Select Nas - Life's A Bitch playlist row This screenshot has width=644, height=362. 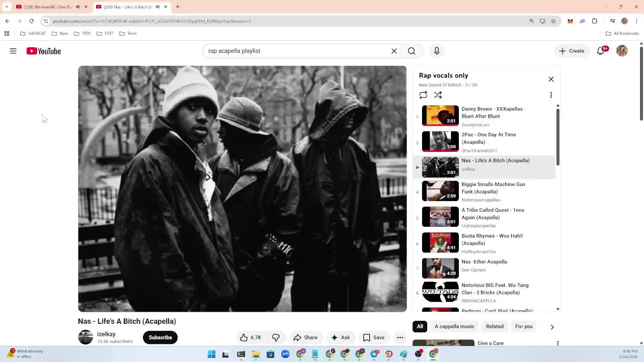click(485, 167)
